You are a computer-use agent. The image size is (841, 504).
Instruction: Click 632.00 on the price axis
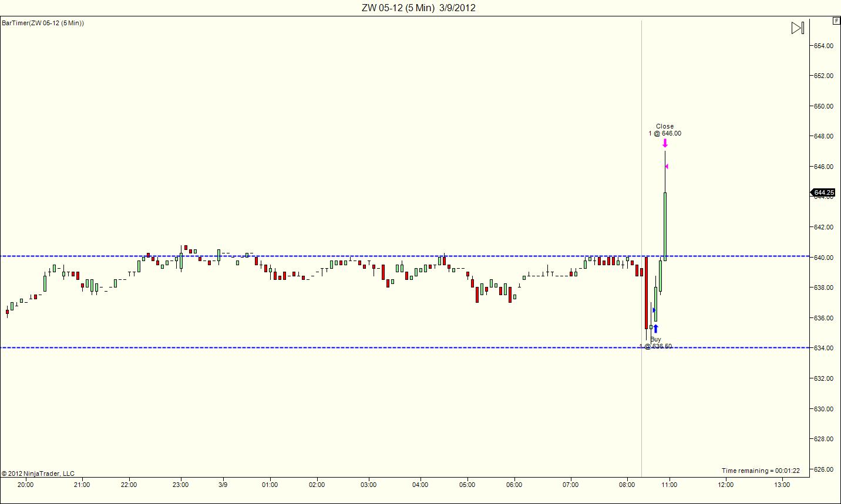823,378
